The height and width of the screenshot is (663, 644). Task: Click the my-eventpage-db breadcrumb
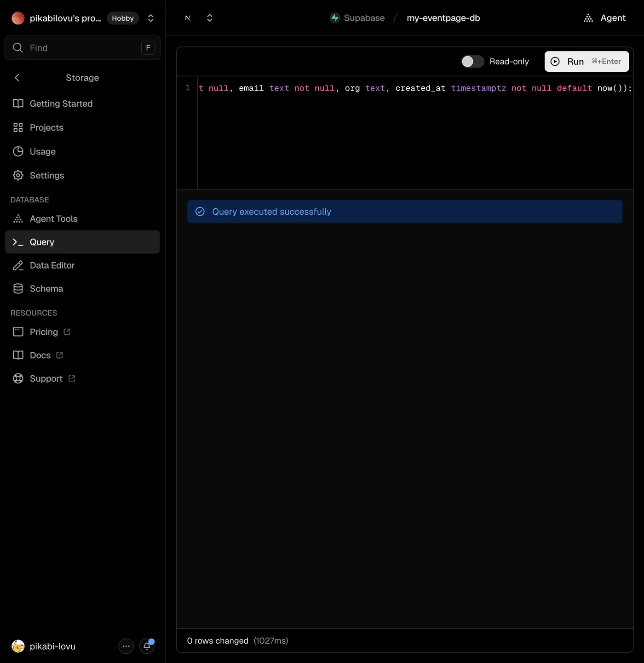[x=443, y=18]
